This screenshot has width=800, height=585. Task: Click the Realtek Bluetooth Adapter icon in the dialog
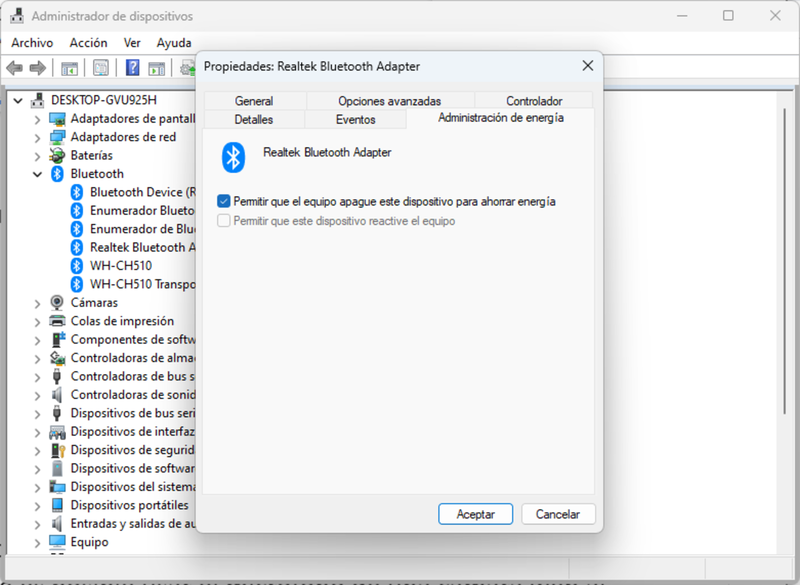click(x=233, y=155)
